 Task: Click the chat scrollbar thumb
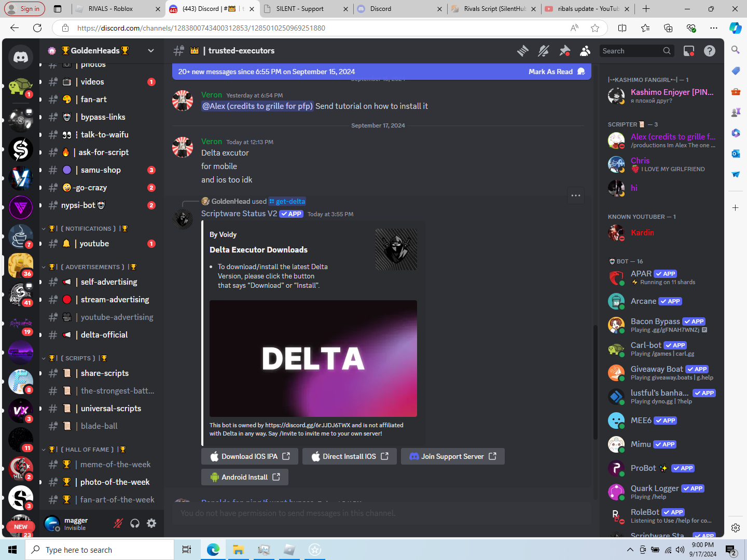(x=596, y=382)
